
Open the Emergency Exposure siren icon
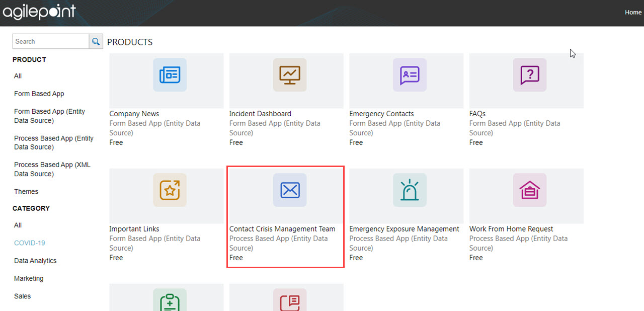point(410,190)
